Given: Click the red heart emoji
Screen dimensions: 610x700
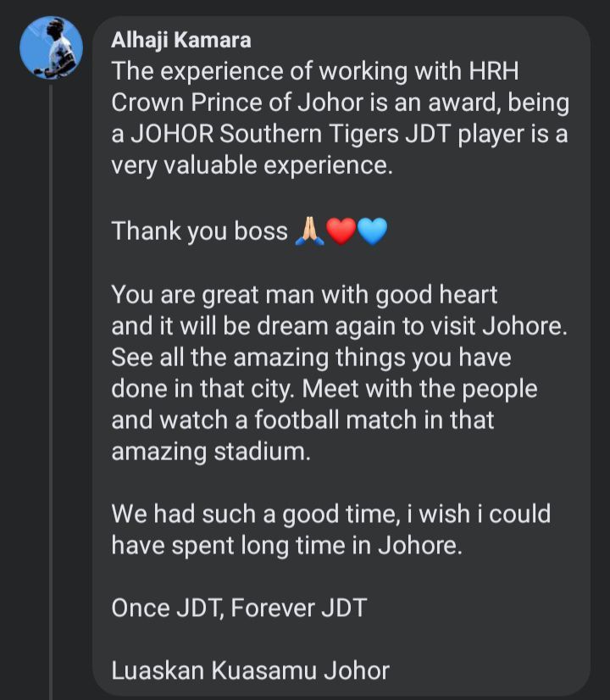Looking at the screenshot, I should tap(341, 231).
